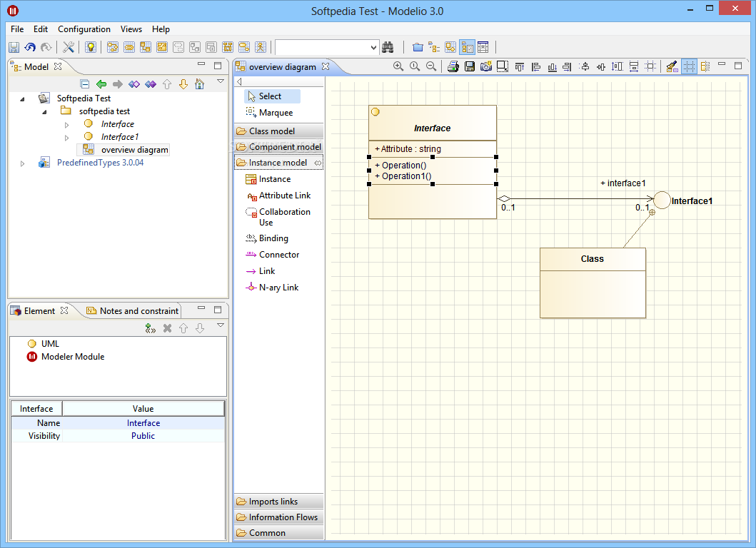756x548 pixels.
Task: Open the Model panel view menu triangle
Action: point(221,81)
